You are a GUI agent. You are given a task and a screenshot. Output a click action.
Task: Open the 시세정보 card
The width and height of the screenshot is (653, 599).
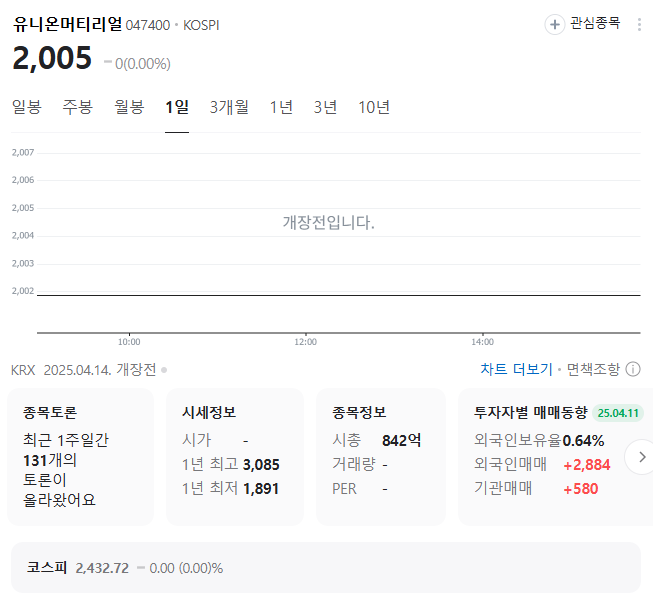pos(235,457)
